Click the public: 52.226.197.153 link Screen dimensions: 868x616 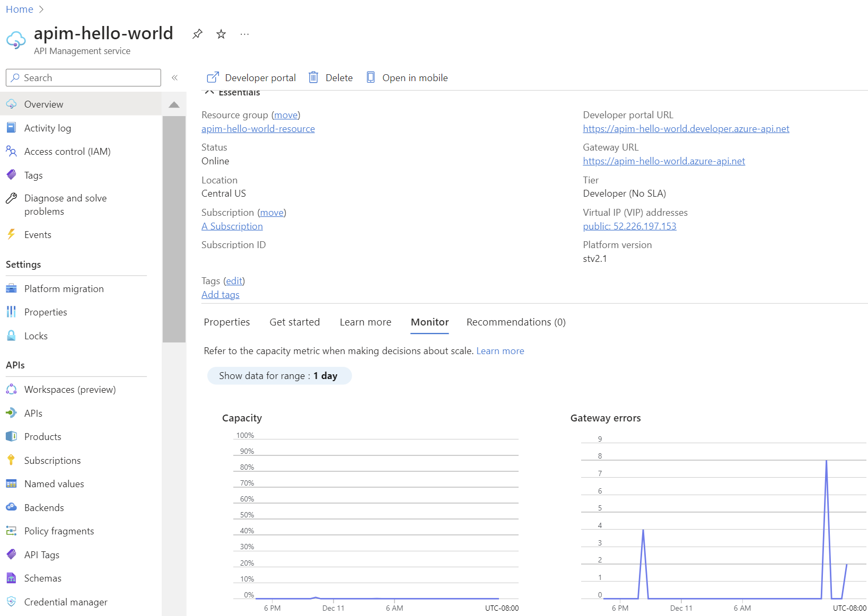tap(629, 226)
